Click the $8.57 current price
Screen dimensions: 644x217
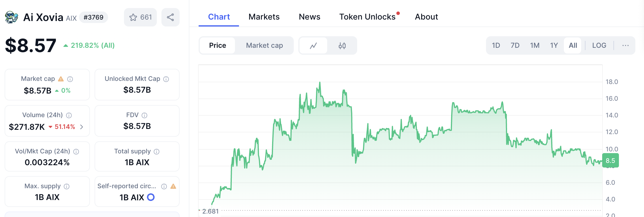pos(31,45)
